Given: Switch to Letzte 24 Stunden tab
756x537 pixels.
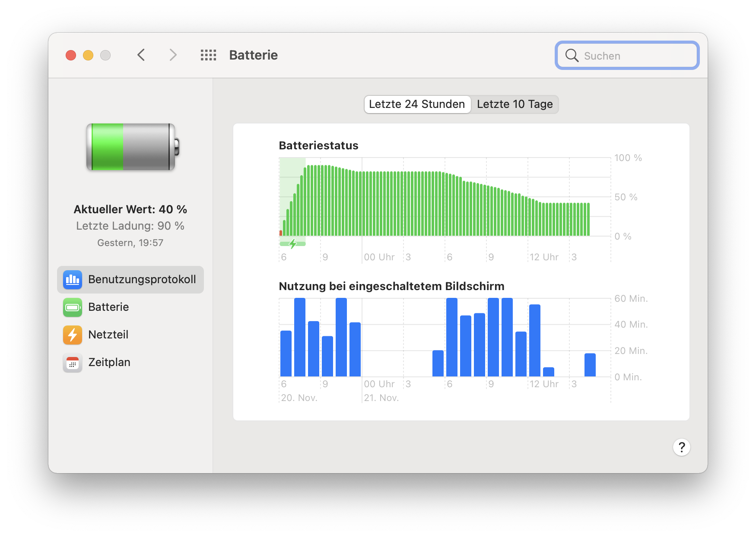Looking at the screenshot, I should click(417, 104).
